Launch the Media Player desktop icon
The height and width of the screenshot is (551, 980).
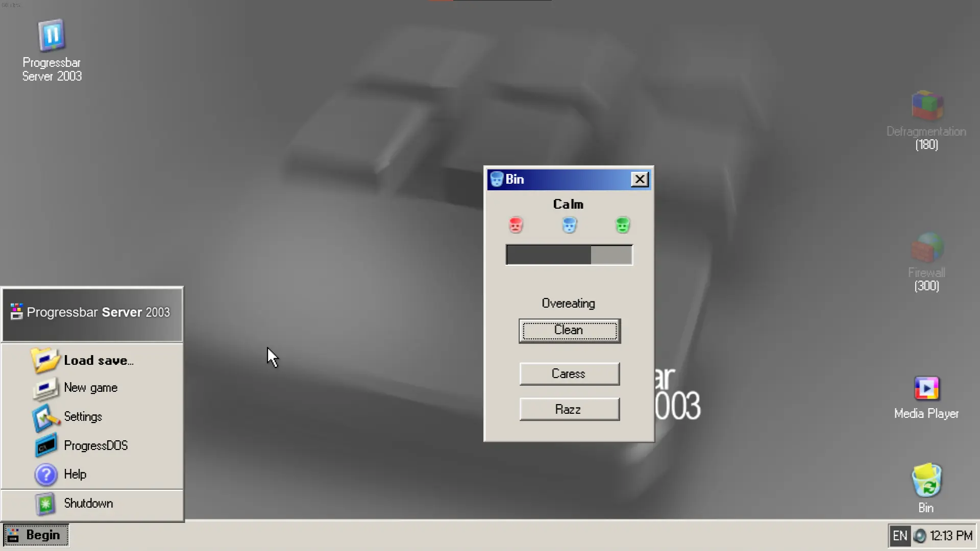click(926, 398)
